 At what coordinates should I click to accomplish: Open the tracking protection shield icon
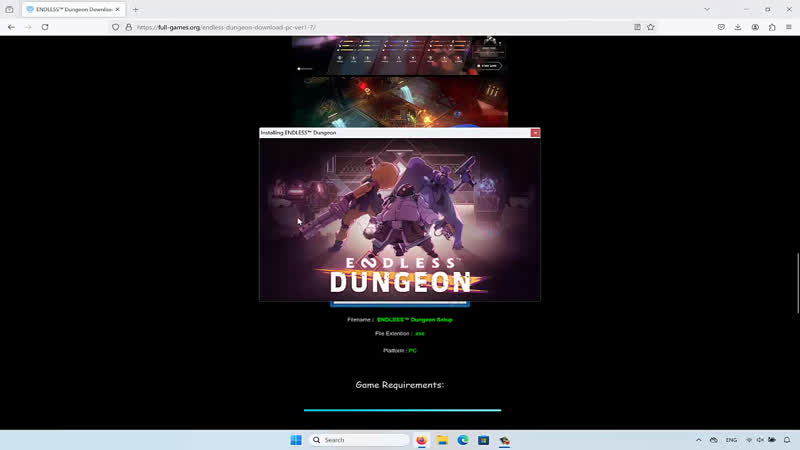click(116, 27)
